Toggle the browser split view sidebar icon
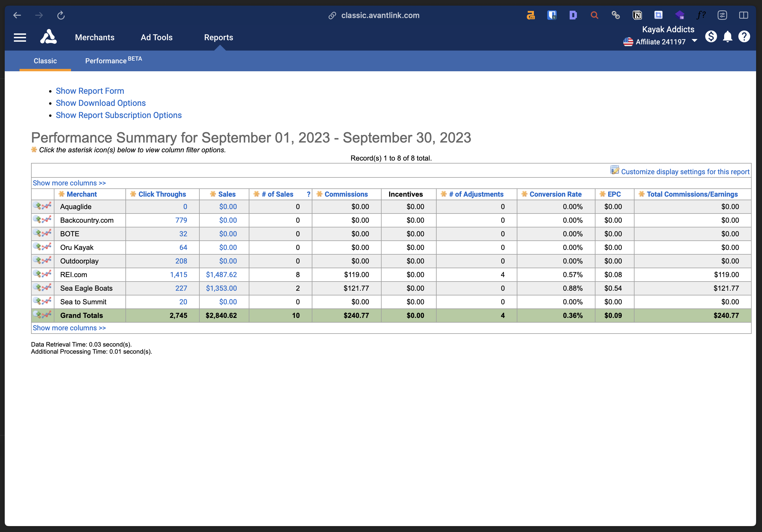762x532 pixels. click(743, 15)
